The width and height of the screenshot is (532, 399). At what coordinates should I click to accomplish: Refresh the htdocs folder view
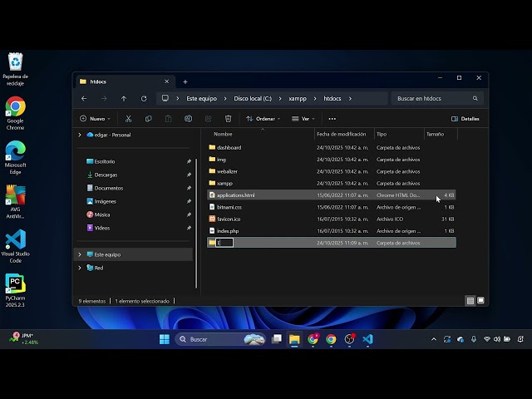(x=144, y=98)
